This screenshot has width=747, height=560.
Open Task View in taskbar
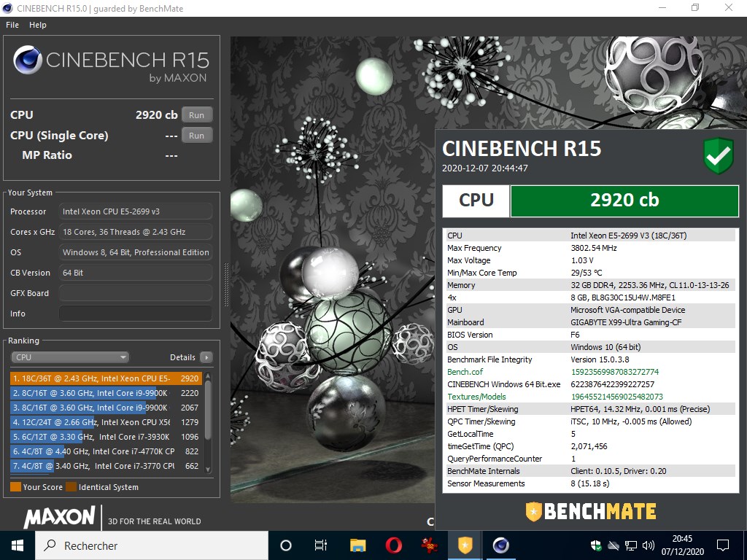(x=321, y=545)
